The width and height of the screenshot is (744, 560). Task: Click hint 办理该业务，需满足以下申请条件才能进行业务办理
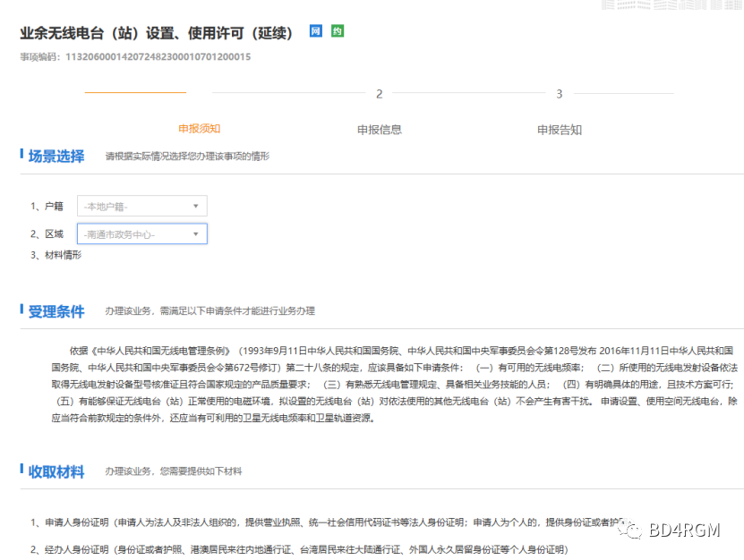(x=210, y=311)
